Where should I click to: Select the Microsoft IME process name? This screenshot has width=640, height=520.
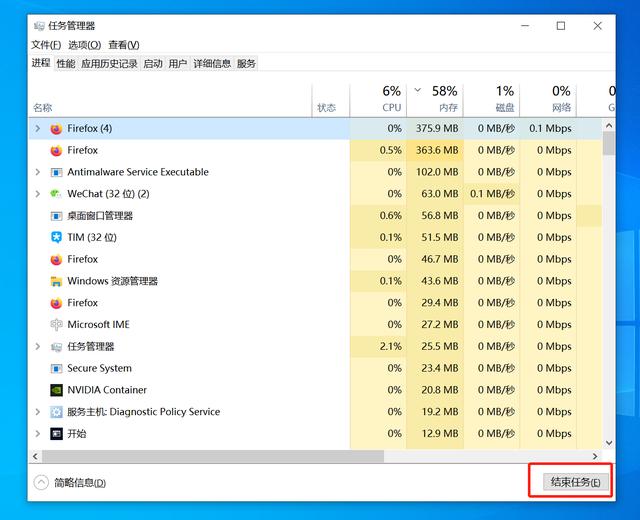point(98,324)
